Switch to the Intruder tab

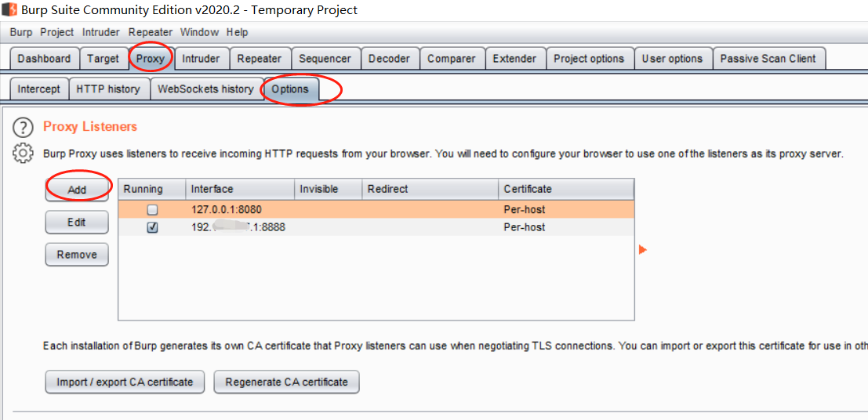(201, 59)
